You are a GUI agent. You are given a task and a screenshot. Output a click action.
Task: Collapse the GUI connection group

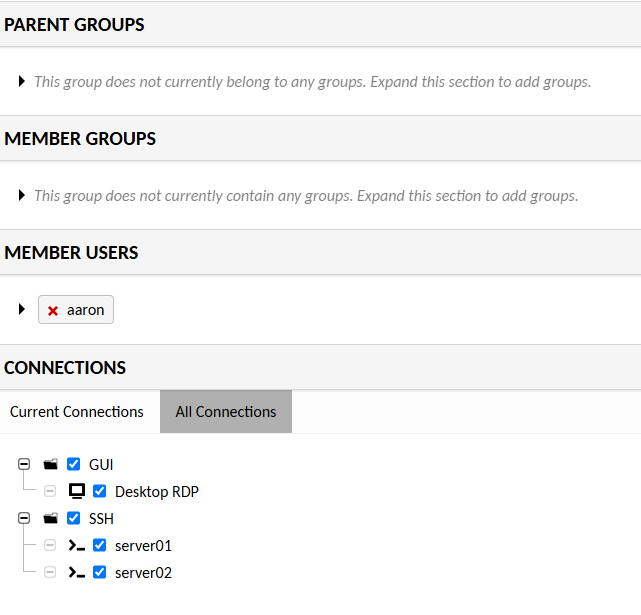coord(24,464)
